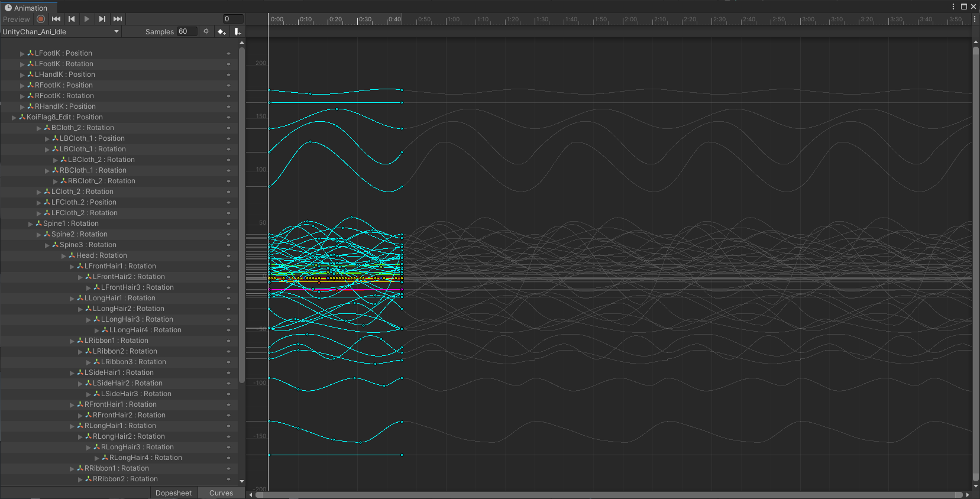980x499 pixels.
Task: Click transform icon of LLongHair1 : Rotation
Action: (x=80, y=298)
